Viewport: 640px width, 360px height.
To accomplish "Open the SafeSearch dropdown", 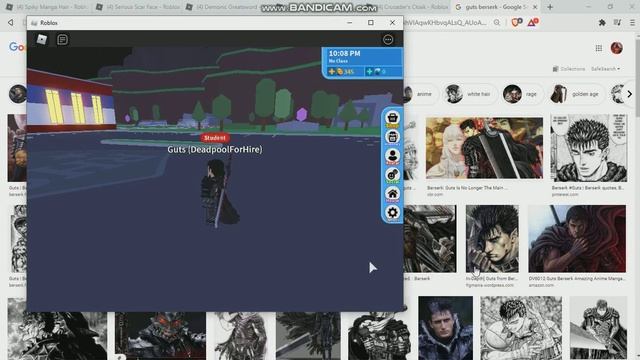I will pyautogui.click(x=605, y=69).
